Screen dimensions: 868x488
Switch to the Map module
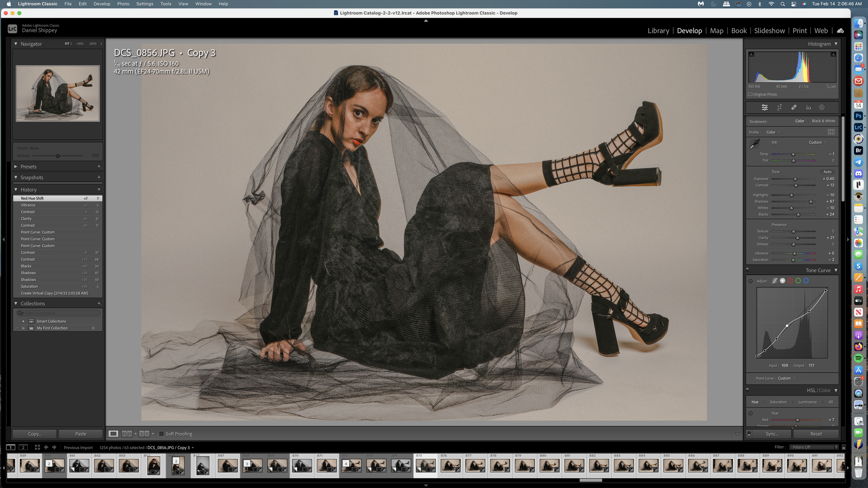[x=717, y=31]
